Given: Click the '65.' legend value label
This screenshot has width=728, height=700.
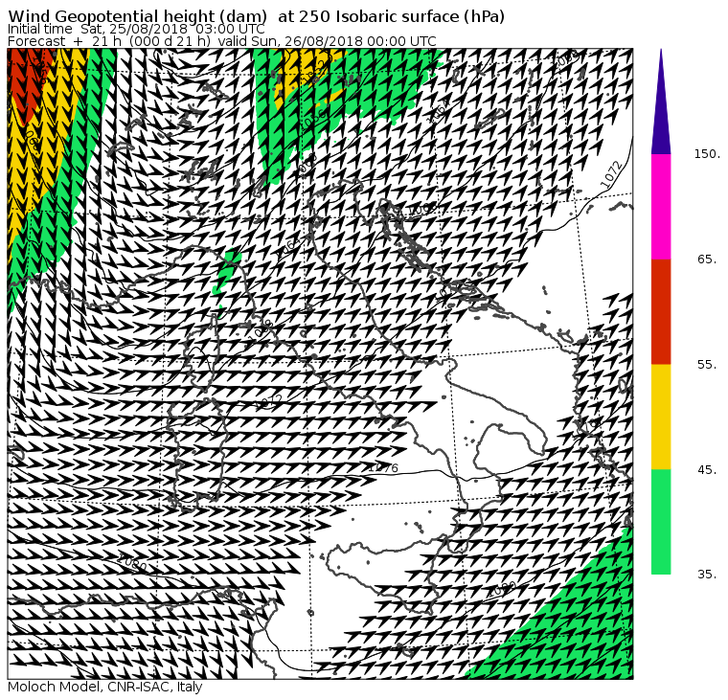Looking at the screenshot, I should 708,260.
